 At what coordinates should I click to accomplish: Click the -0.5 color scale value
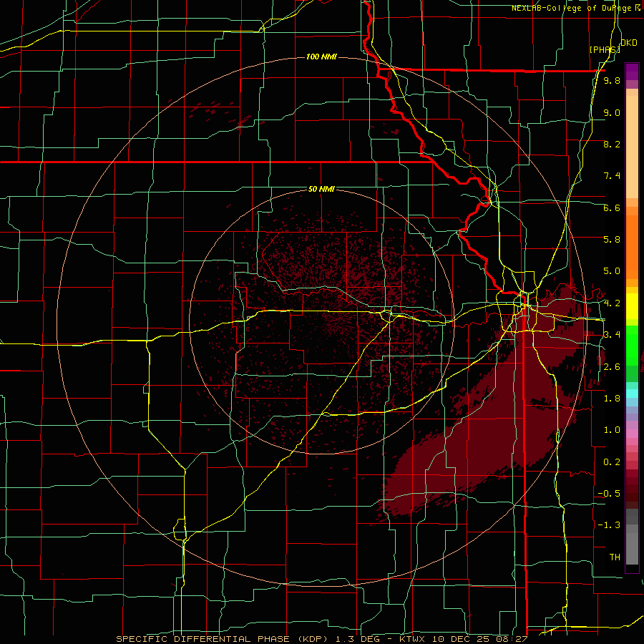click(609, 494)
